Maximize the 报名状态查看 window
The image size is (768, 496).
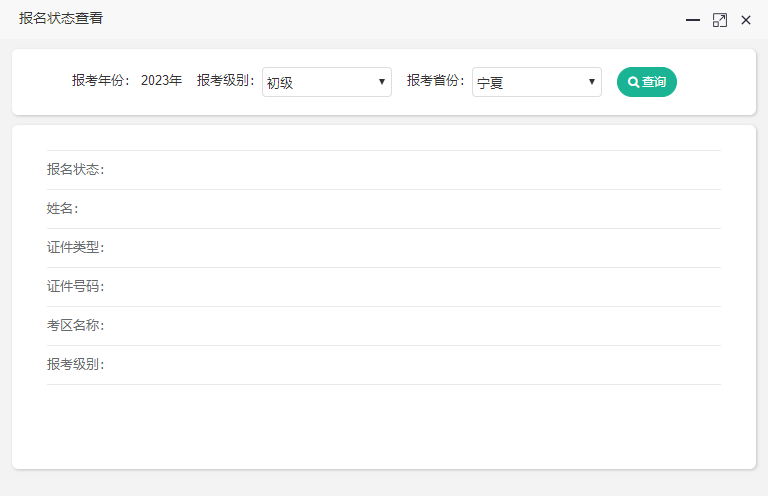[x=719, y=20]
